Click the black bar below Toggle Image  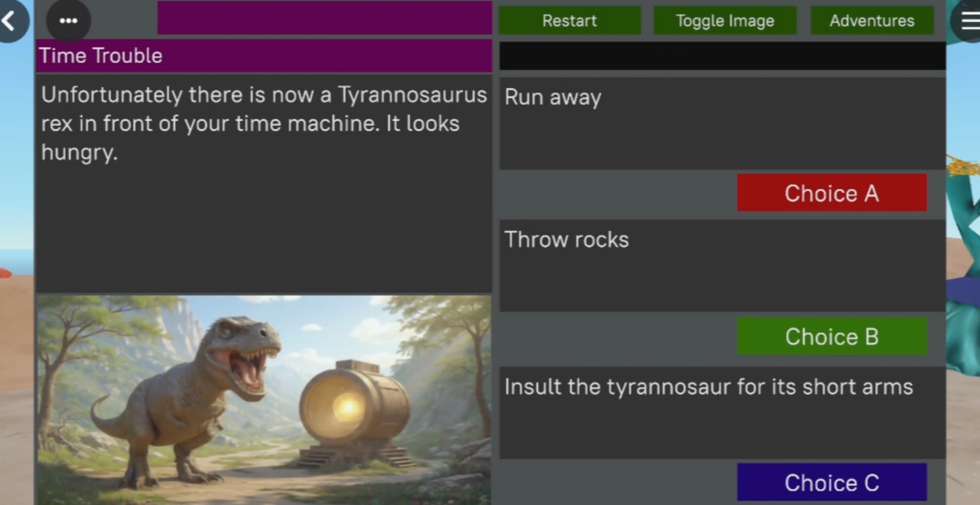pyautogui.click(x=722, y=56)
